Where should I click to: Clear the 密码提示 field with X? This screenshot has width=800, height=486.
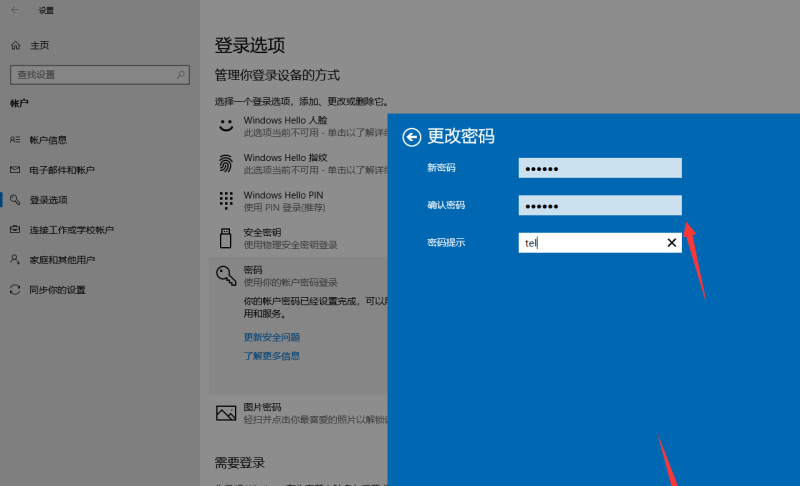tap(671, 243)
